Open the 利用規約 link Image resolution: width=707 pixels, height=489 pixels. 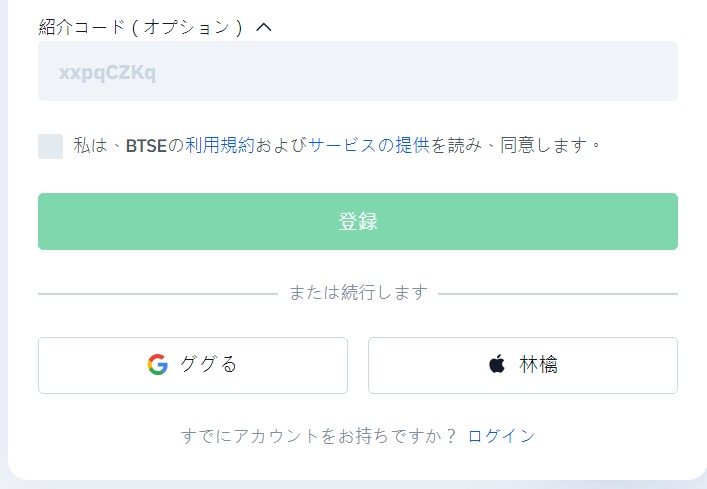(x=220, y=146)
